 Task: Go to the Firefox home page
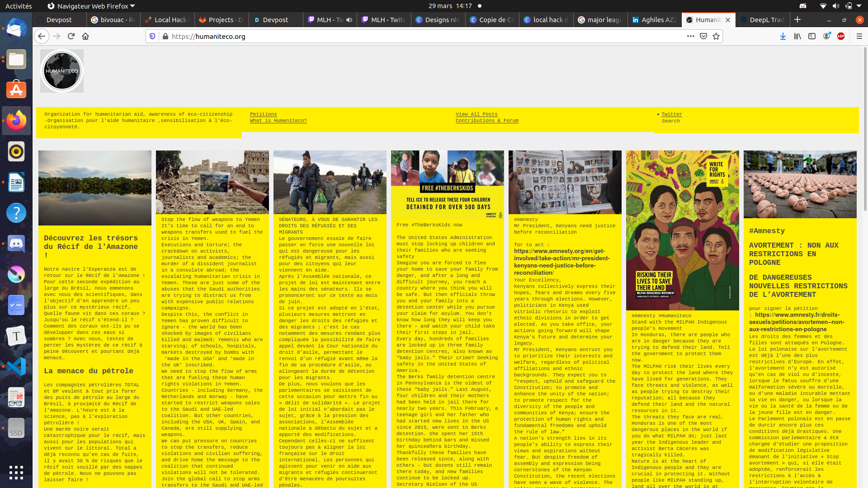[x=85, y=36]
